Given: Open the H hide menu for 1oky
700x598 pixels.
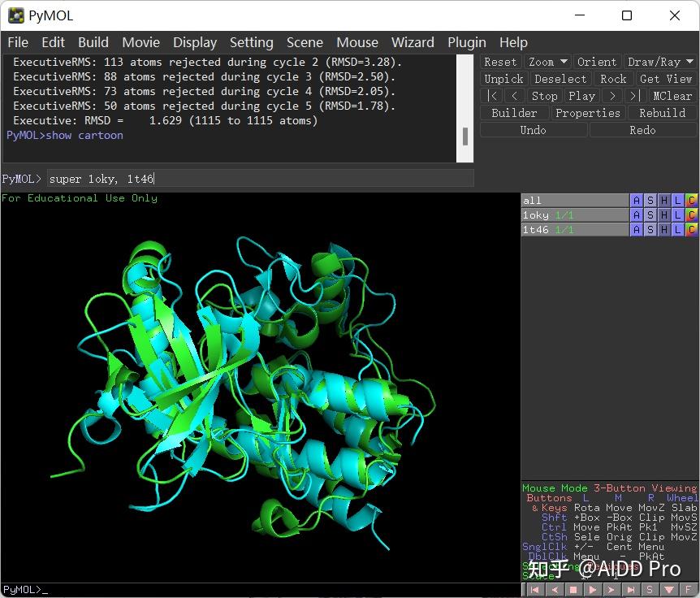Looking at the screenshot, I should (x=664, y=215).
